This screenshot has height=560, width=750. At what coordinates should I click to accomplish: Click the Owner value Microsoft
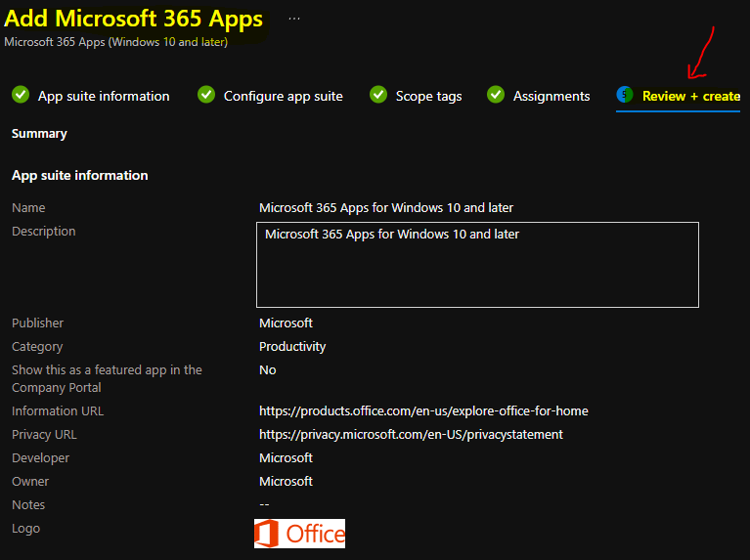286,481
